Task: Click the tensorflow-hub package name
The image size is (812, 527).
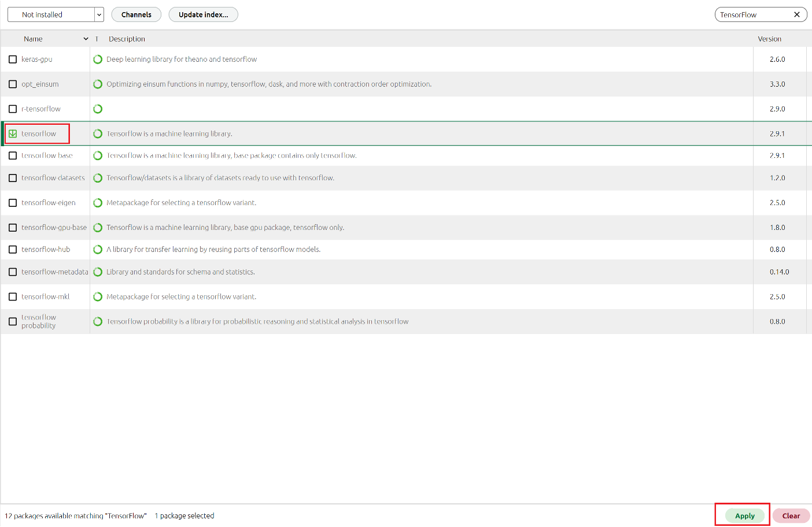Action: (x=46, y=250)
